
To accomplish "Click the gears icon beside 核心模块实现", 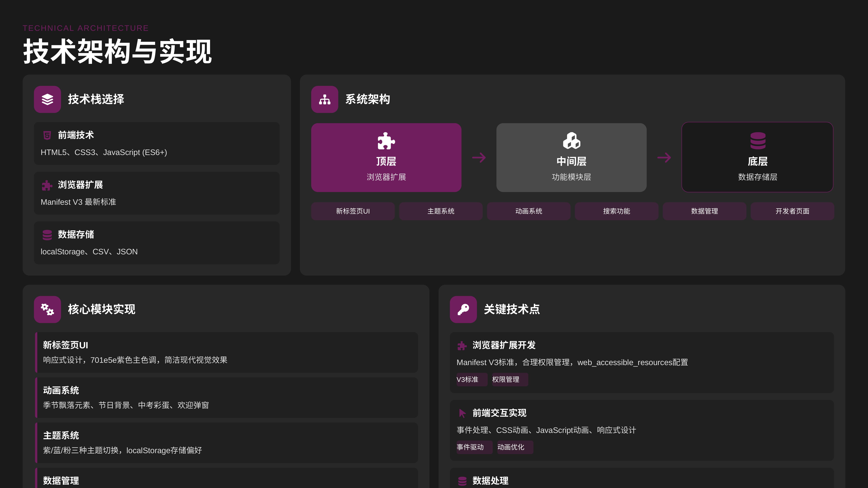I will [47, 310].
